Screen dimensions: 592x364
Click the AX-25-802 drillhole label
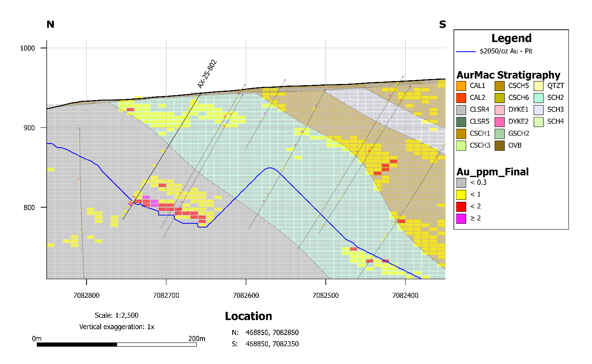[x=207, y=74]
